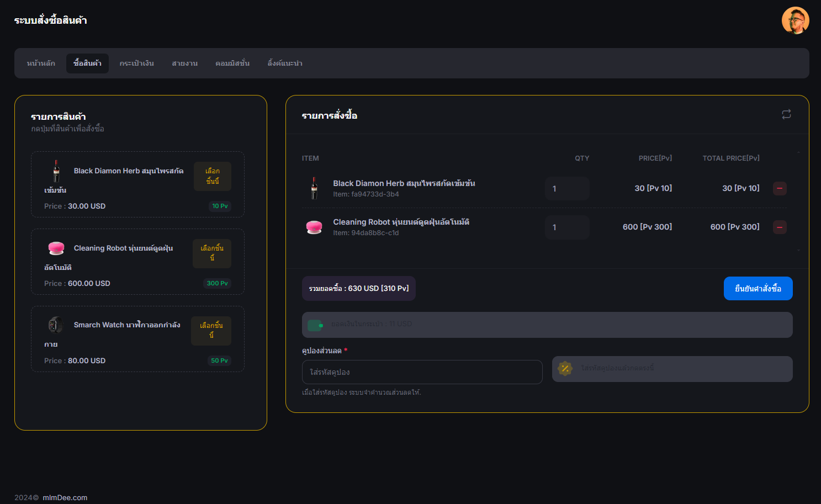
Task: Go to the คอมมิสชั่น tab
Action: tap(232, 63)
